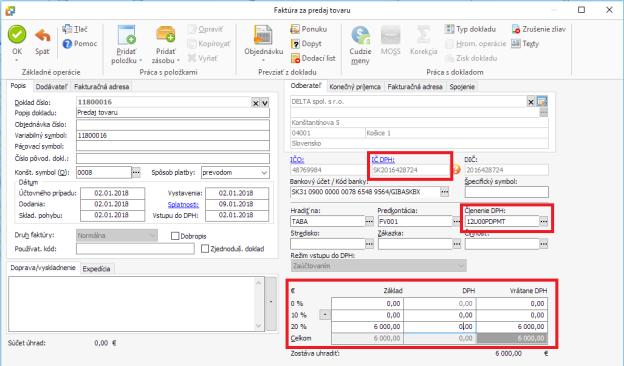624x366 pixels.
Task: Follow the IČ DPH link
Action: point(383,160)
